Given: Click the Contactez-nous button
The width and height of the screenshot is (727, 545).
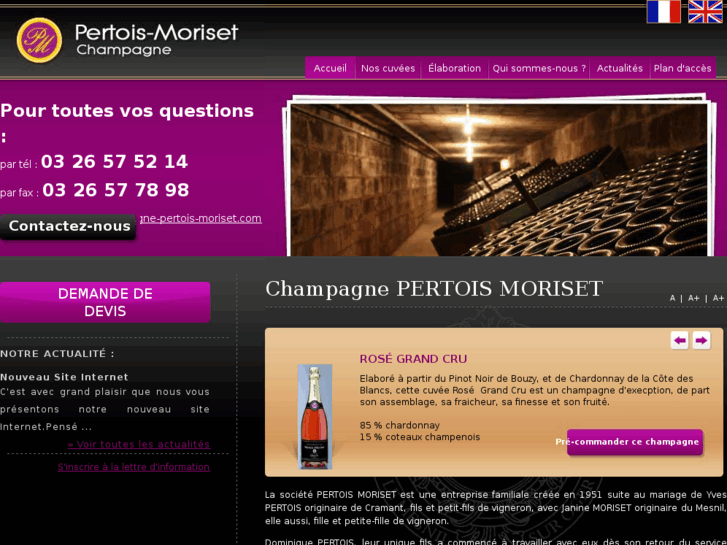Looking at the screenshot, I should click(x=69, y=226).
